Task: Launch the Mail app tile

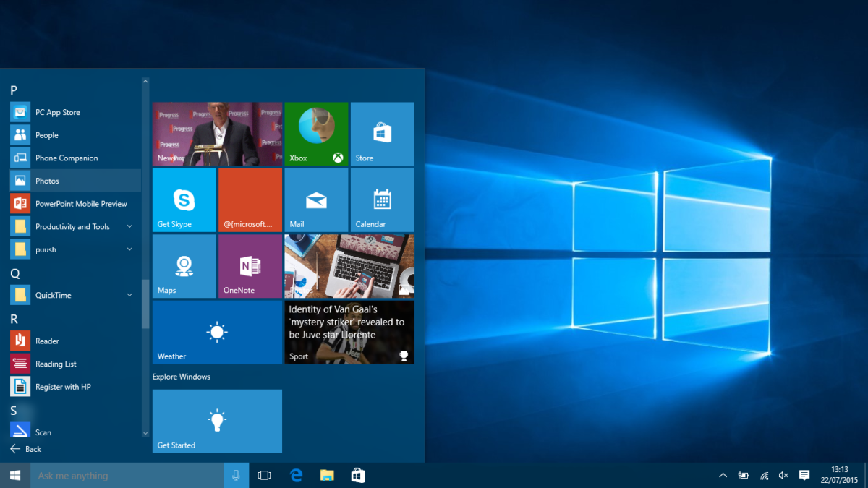Action: (316, 200)
